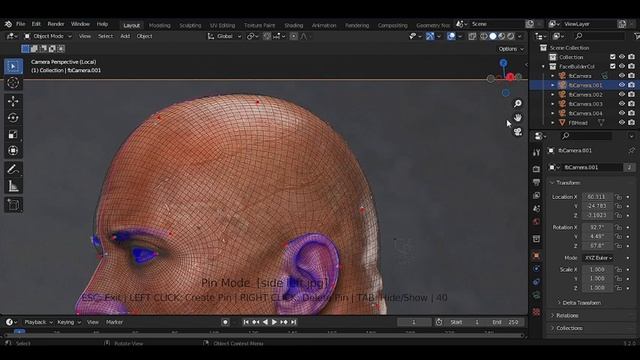Select the Annotate tool
This screenshot has height=360, width=640.
[13, 169]
